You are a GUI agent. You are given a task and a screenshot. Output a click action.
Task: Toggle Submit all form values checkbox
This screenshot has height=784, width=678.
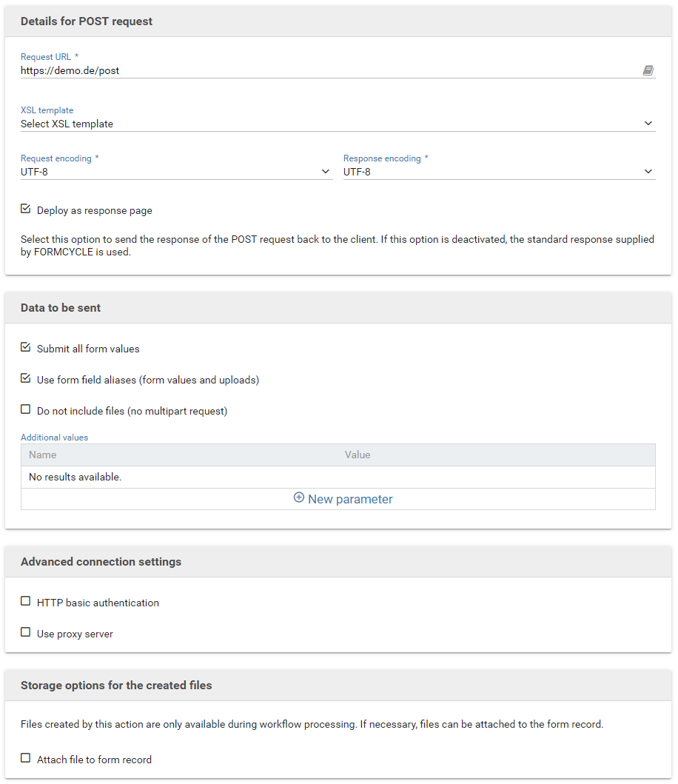point(25,347)
